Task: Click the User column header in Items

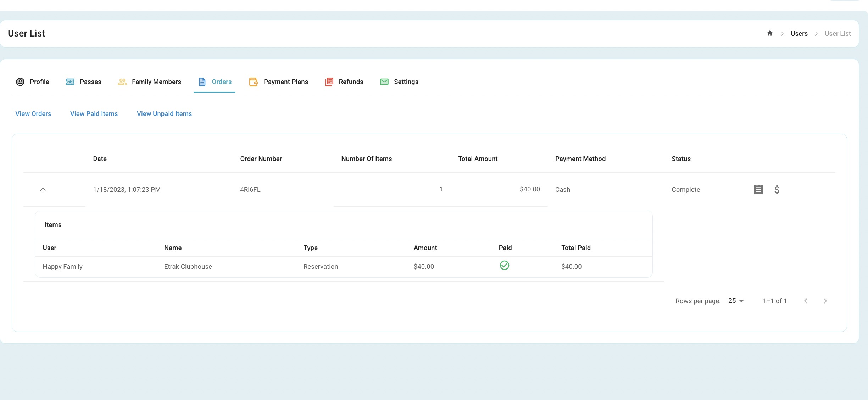Action: 50,248
